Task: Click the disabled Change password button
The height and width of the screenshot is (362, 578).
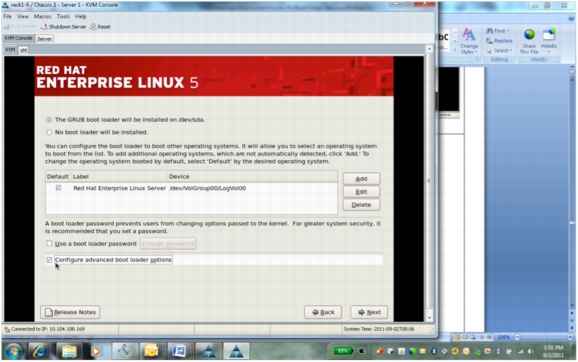Action: [168, 243]
